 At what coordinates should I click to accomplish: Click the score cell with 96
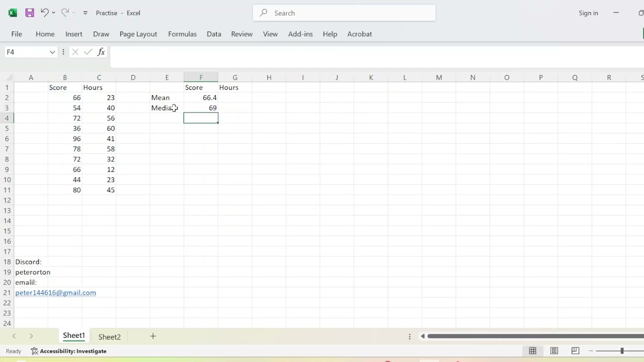pyautogui.click(x=65, y=139)
